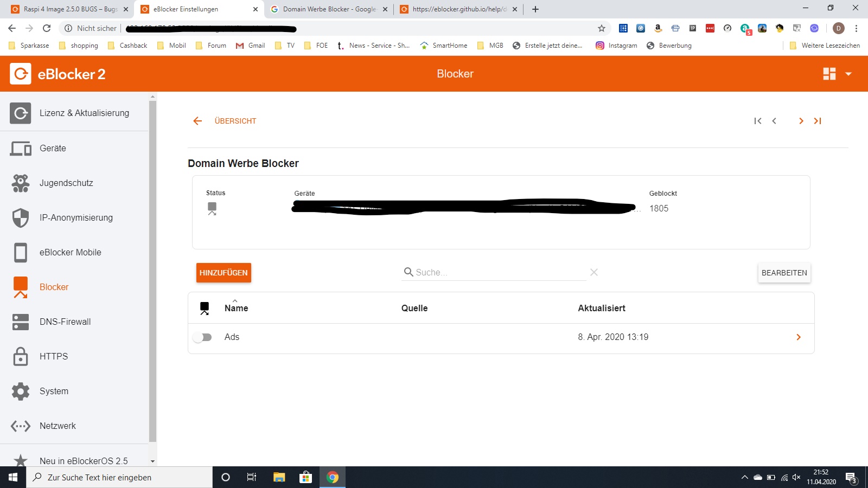
Task: Reload the page in Chrome
Action: (x=47, y=28)
